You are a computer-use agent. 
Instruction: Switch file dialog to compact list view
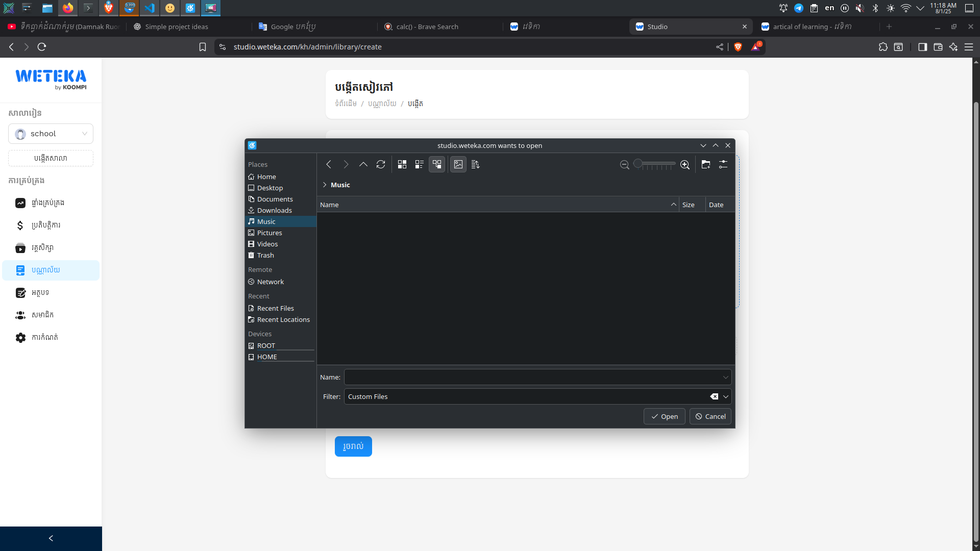420,164
